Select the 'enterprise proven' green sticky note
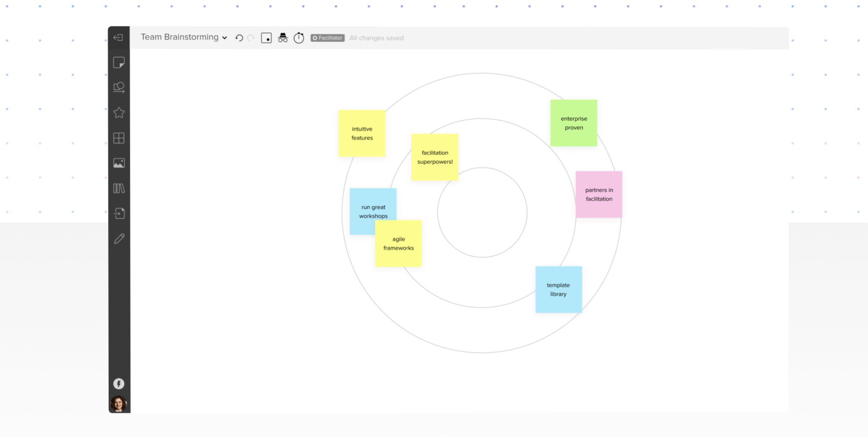The width and height of the screenshot is (868, 437). tap(573, 123)
